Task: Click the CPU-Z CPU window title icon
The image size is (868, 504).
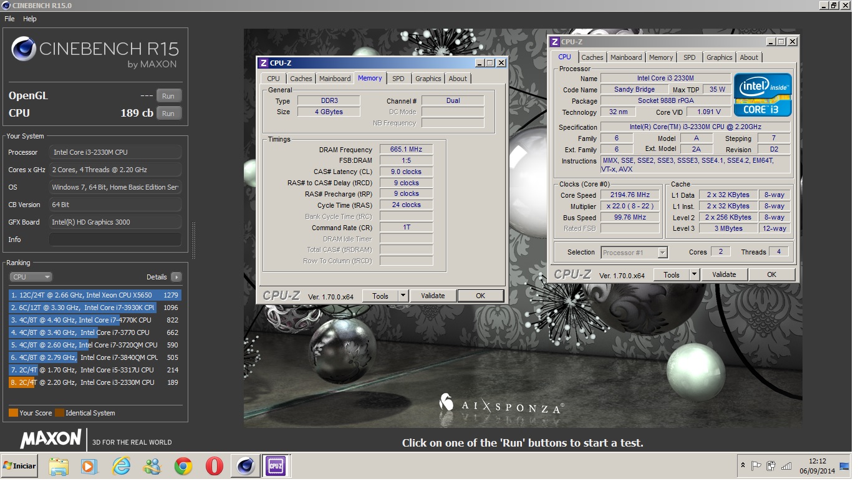Action: click(555, 42)
